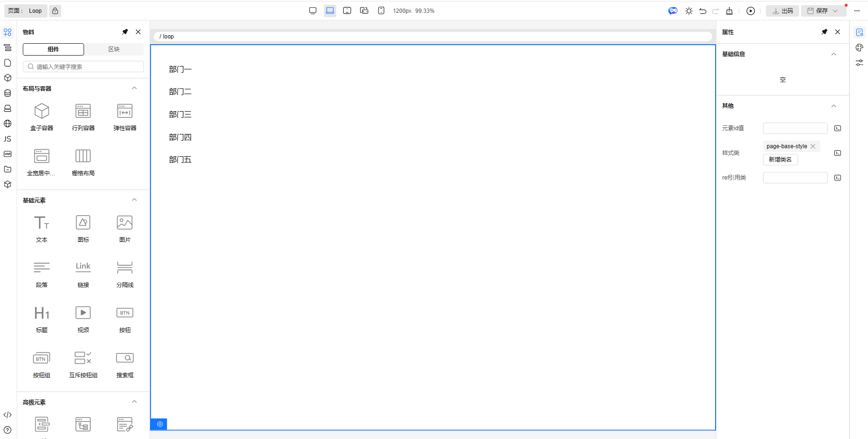Pin the 物料 materials panel
This screenshot has height=439, width=868.
click(125, 32)
